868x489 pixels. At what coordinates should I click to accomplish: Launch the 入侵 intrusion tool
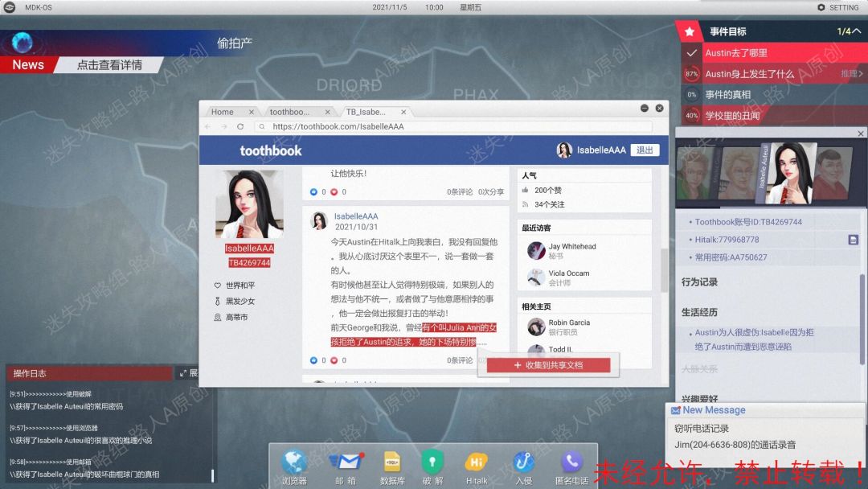(523, 462)
